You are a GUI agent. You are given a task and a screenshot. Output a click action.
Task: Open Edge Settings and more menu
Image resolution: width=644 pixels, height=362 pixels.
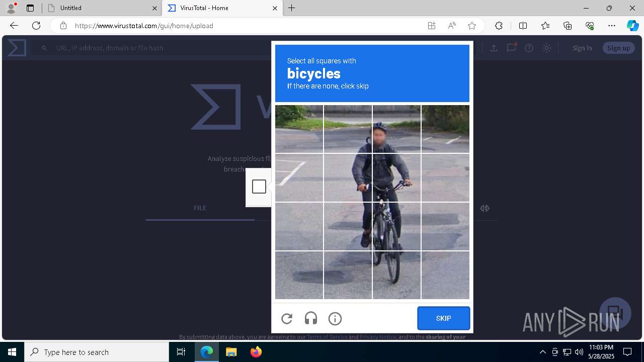[x=612, y=26]
